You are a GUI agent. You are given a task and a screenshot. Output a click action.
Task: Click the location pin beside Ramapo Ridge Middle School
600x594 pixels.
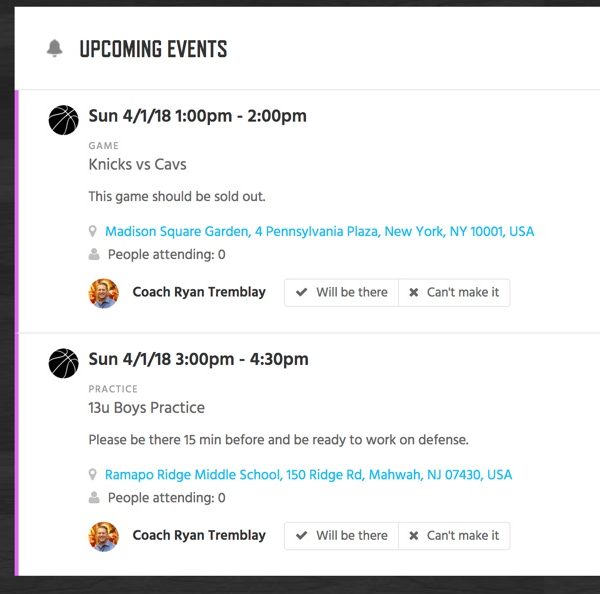(92, 475)
